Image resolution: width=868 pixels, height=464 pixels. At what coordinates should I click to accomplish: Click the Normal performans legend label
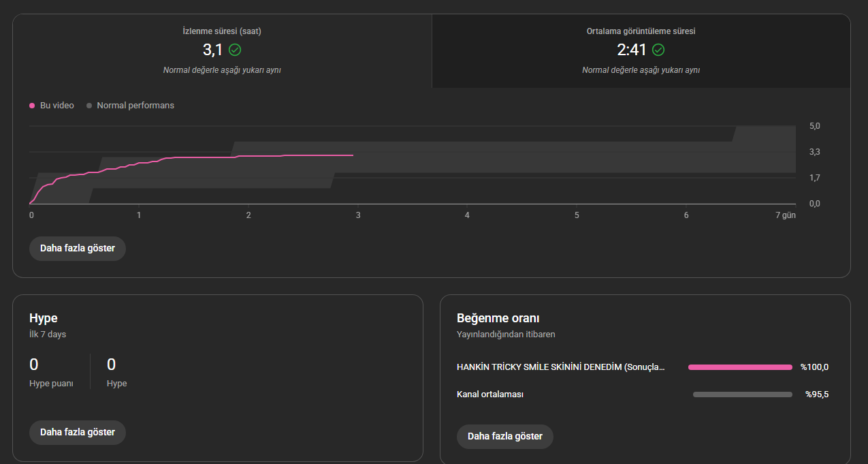pos(135,106)
